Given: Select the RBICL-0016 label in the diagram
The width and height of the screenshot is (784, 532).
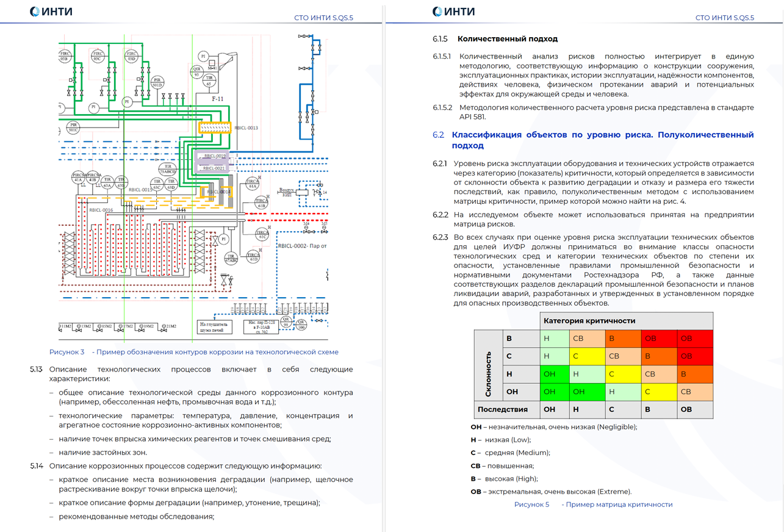Looking at the screenshot, I should tap(101, 210).
